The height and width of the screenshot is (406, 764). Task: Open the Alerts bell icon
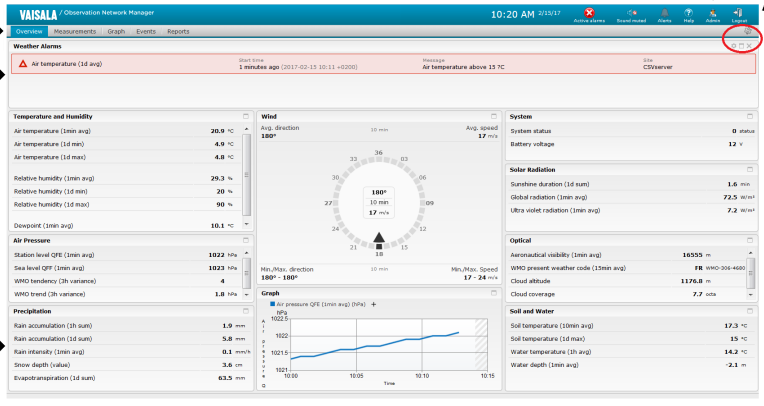tap(664, 13)
